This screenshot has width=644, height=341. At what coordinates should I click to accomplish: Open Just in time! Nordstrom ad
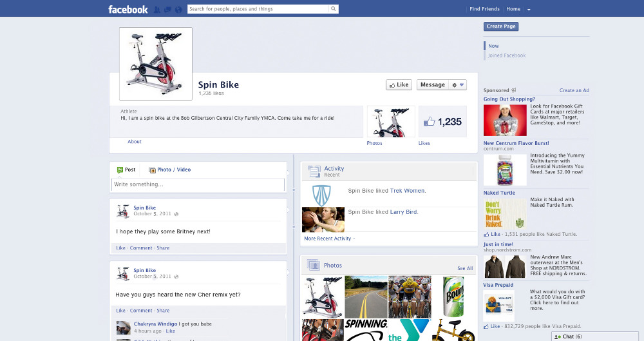pos(498,244)
